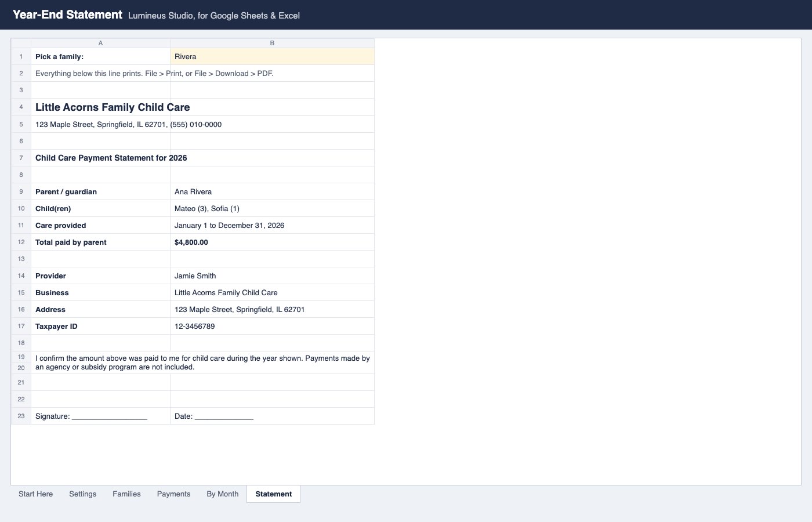
Task: Select the "Child(ren)" label cell
Action: click(x=100, y=209)
